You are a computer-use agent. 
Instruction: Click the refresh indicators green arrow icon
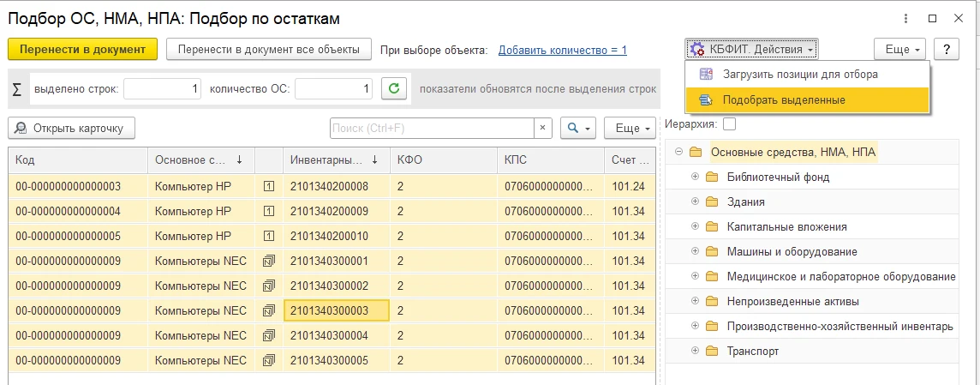[394, 89]
